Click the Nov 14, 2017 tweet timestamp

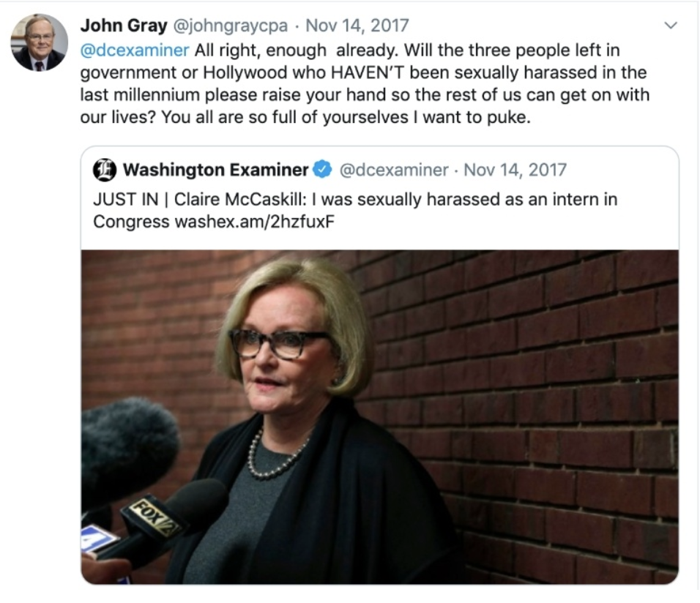[x=357, y=26]
